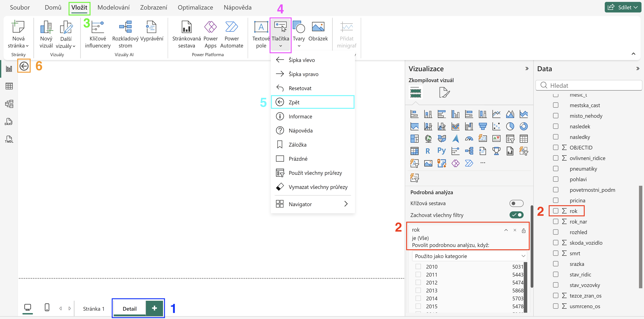644x319 pixels.
Task: Check the rok field checkbox
Action: click(555, 211)
